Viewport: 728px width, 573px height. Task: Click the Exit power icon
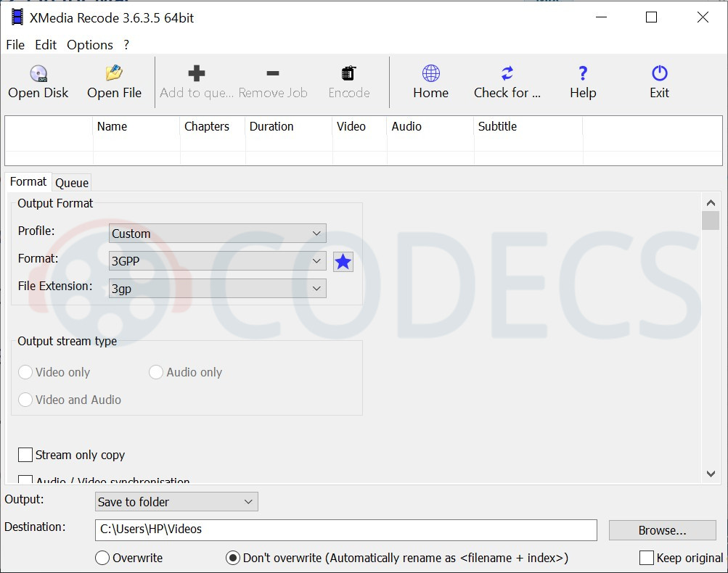coord(659,73)
